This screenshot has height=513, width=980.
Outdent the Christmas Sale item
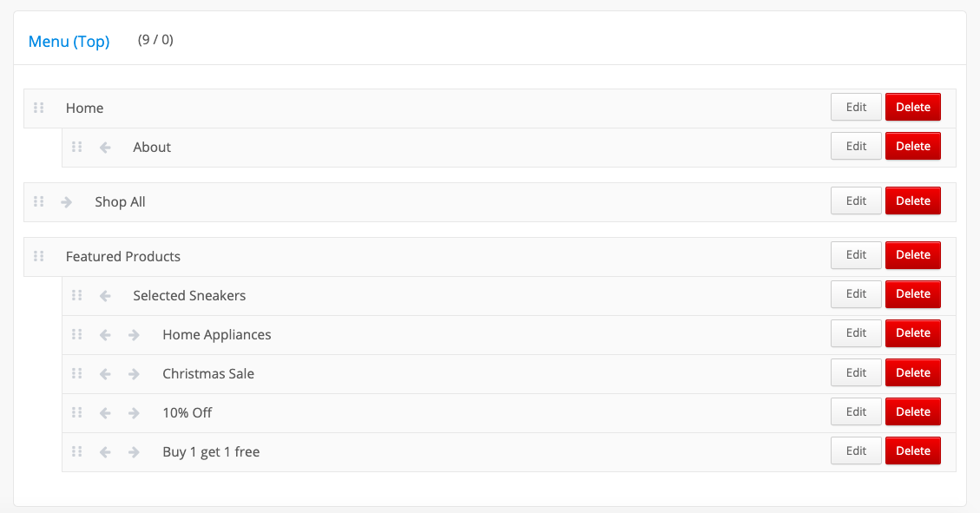tap(105, 374)
